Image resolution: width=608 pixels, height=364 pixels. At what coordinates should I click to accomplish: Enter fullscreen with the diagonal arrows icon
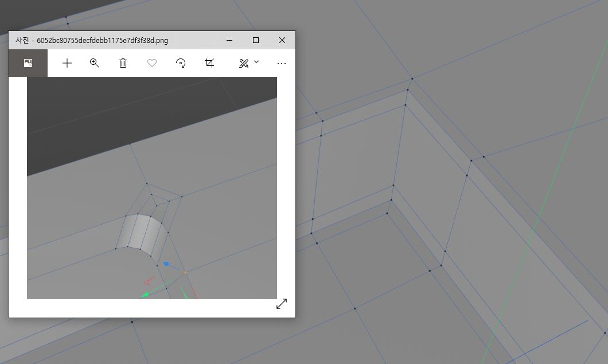pos(282,304)
